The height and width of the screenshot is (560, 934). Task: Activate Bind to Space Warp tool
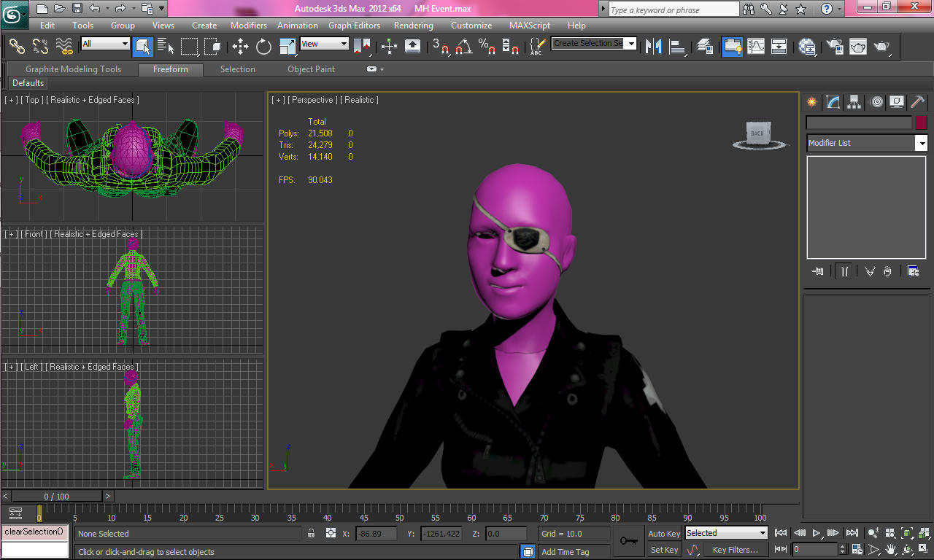pos(64,47)
